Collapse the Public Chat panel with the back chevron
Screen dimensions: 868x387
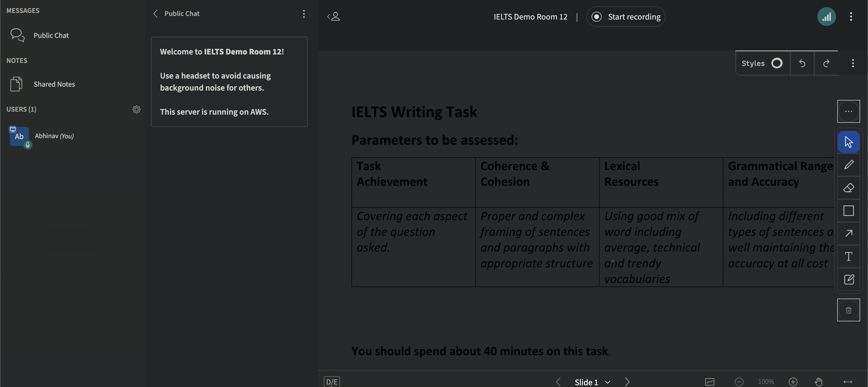tap(155, 14)
